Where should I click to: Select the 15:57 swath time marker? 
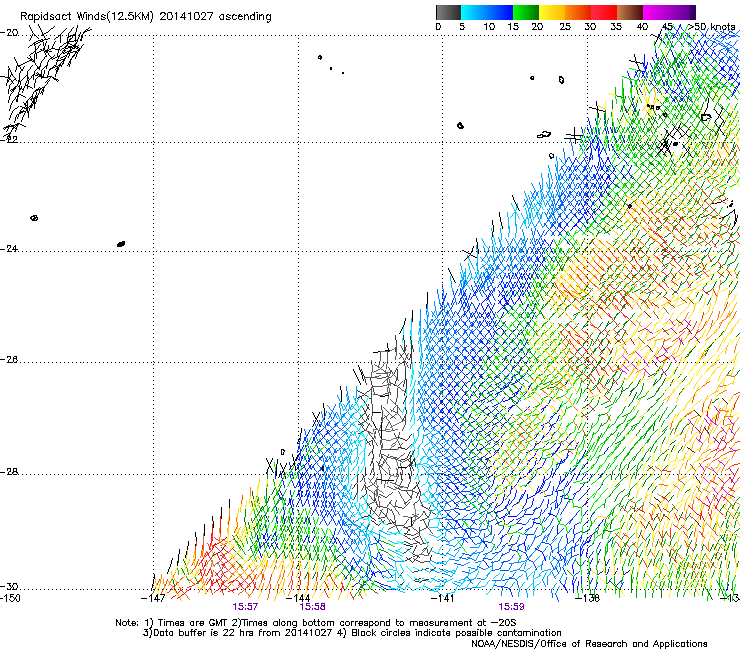tap(245, 607)
